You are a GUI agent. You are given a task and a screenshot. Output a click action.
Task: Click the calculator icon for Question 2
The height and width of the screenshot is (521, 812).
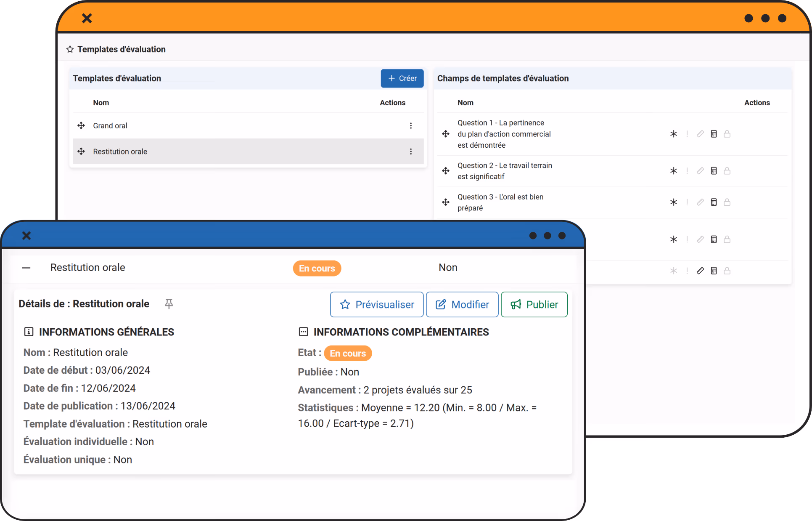tap(714, 171)
